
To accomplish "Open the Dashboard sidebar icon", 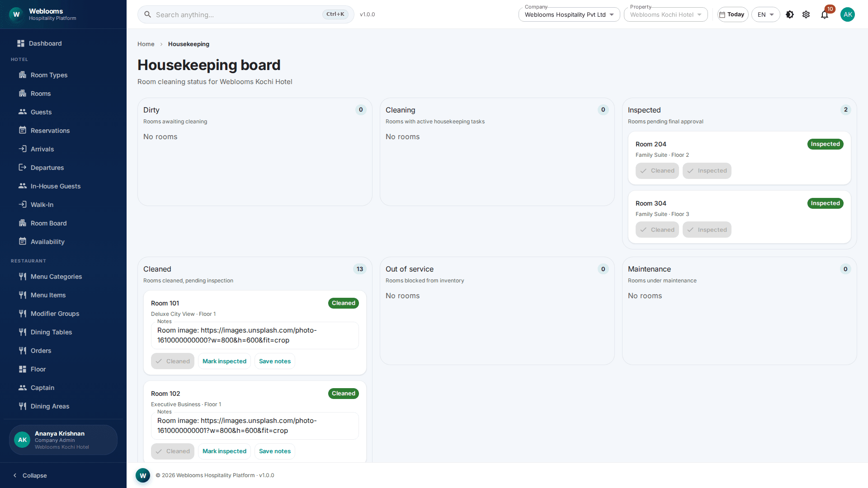I will [x=21, y=43].
